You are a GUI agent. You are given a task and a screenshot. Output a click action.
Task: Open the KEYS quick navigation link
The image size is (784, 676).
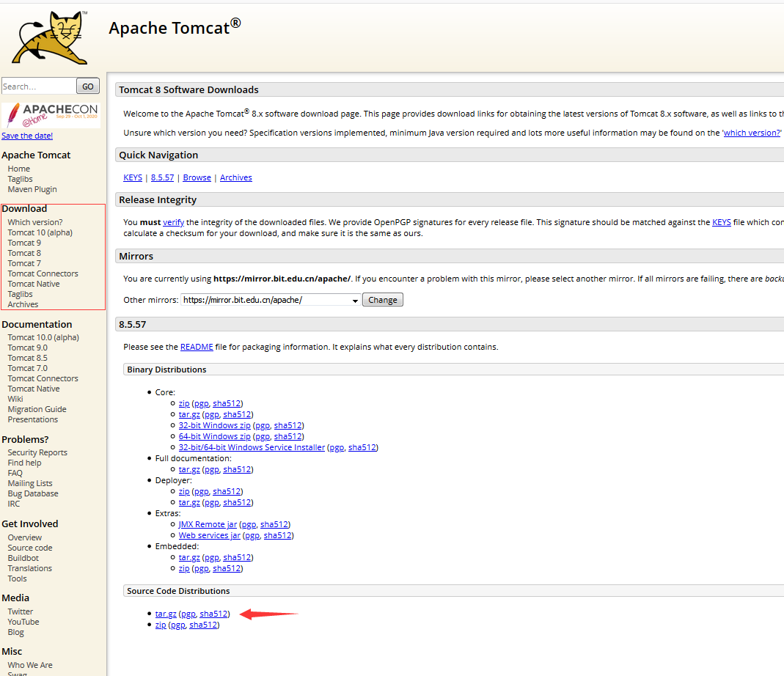point(133,177)
